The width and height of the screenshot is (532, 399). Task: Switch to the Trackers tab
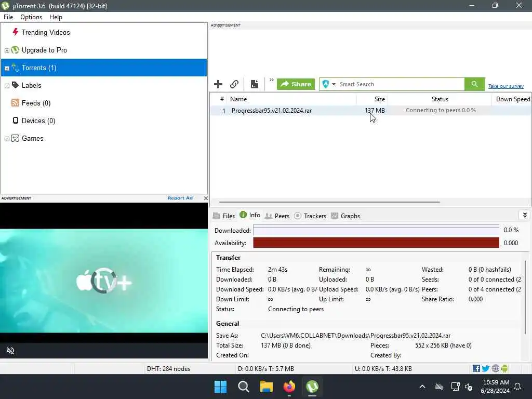[x=310, y=216]
